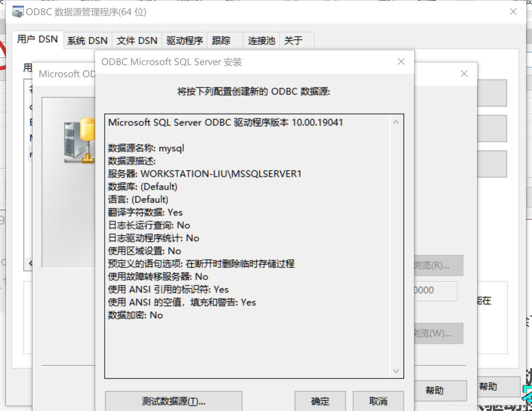Click the line 使用 ANSI 的空值，填充和警告: Yes
This screenshot has width=532, height=411.
tap(182, 303)
